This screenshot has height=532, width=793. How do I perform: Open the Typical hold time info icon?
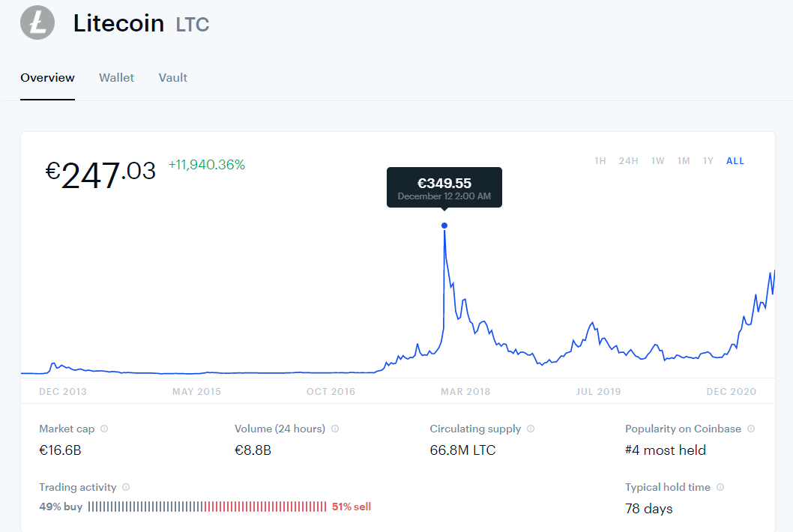click(720, 487)
